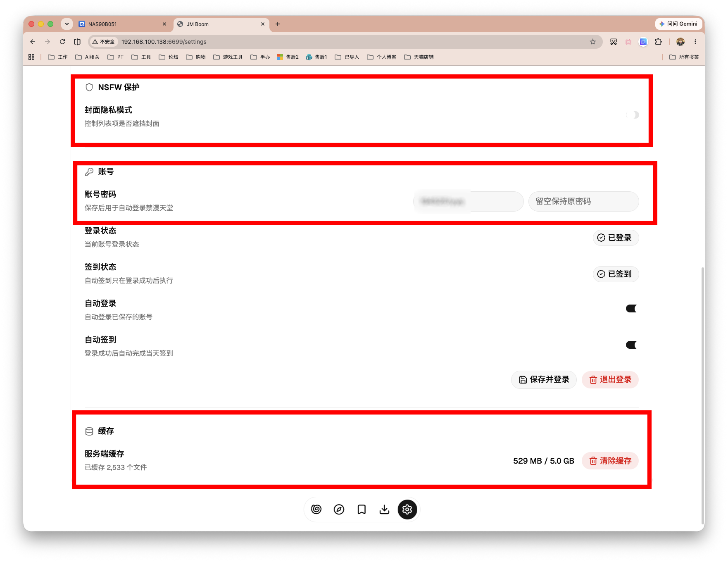Open the PT bookmarks folder

click(116, 57)
